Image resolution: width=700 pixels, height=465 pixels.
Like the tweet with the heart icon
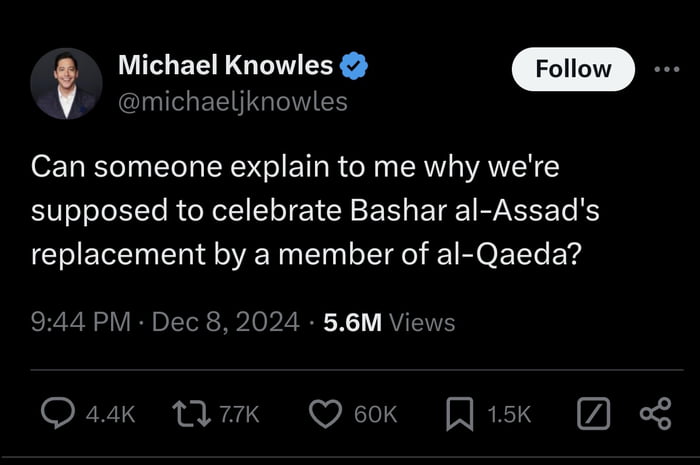pos(325,414)
